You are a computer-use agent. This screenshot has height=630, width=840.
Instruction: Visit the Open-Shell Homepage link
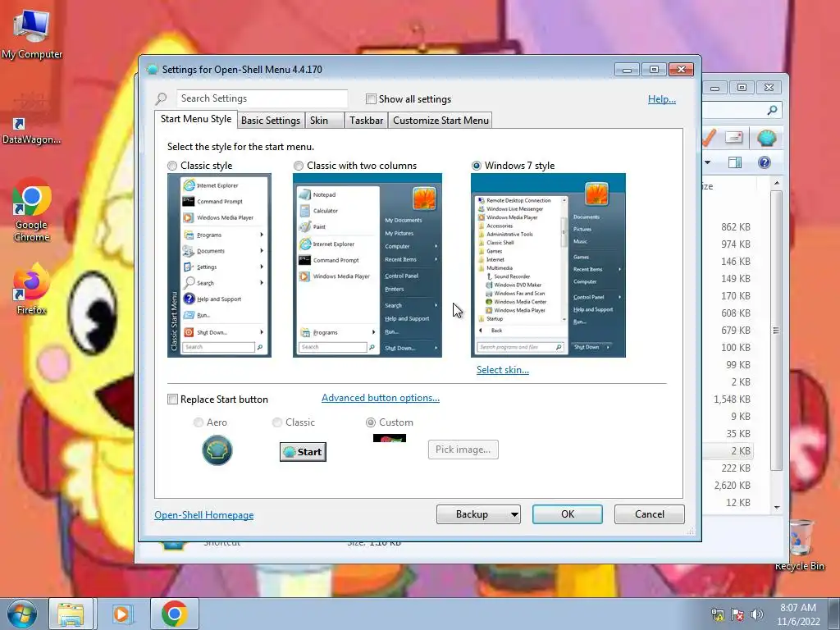click(204, 515)
